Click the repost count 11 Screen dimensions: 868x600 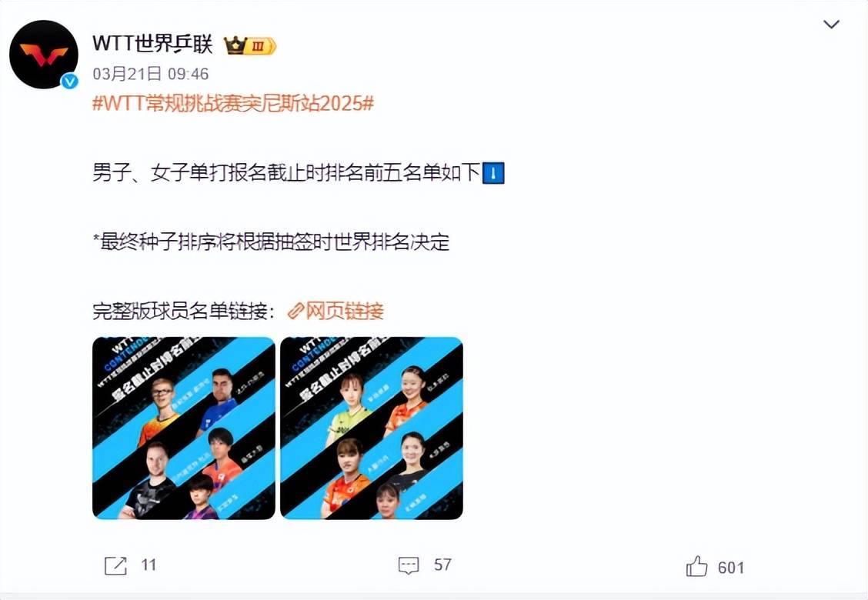[149, 565]
